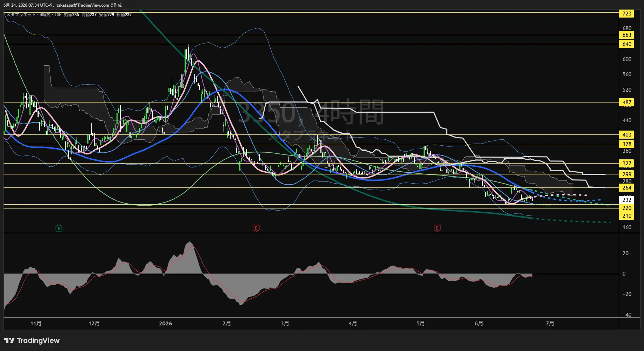Click the 3月 time axis label
Viewport: 644px width, 351px height.
285,324
